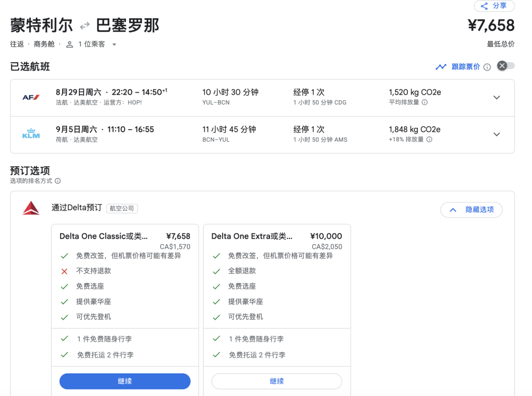The height and width of the screenshot is (396, 532).
Task: Click the 10 小时 30 分钟 duration
Action: (231, 92)
